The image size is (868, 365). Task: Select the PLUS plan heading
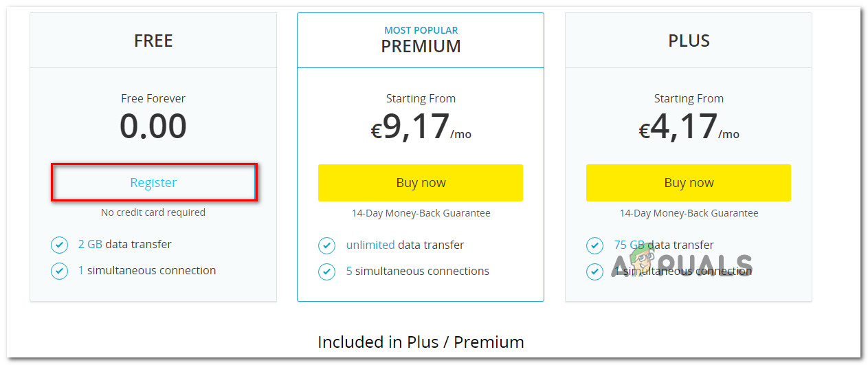click(689, 41)
